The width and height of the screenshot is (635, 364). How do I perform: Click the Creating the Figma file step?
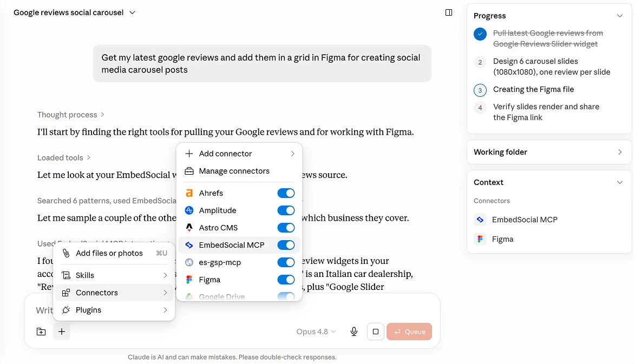pyautogui.click(x=533, y=89)
